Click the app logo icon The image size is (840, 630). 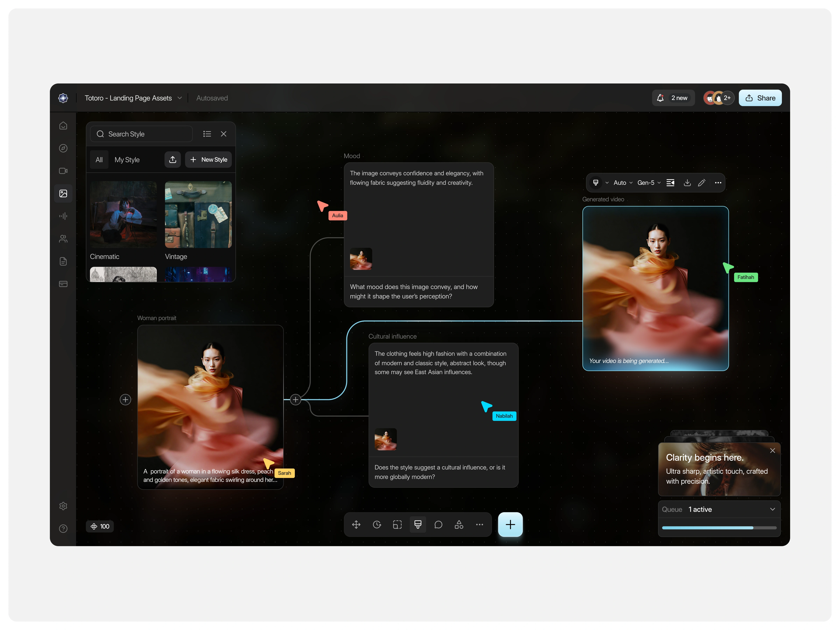coord(63,98)
